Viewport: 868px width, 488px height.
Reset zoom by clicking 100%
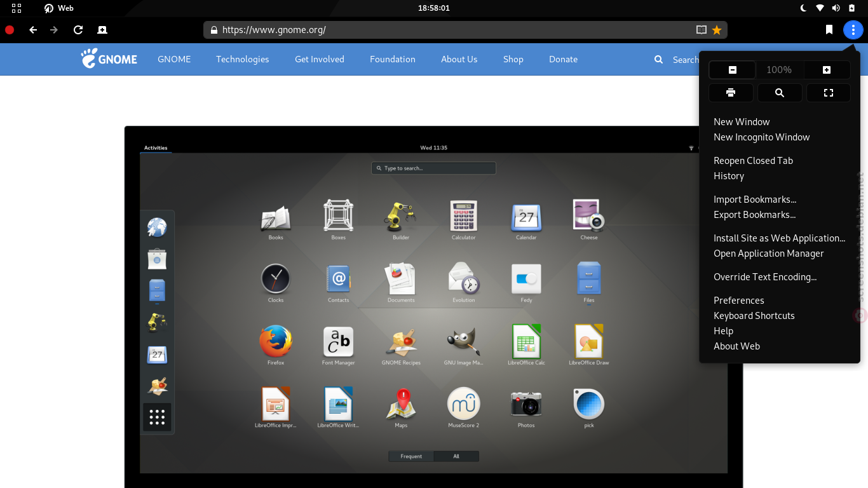click(x=779, y=70)
